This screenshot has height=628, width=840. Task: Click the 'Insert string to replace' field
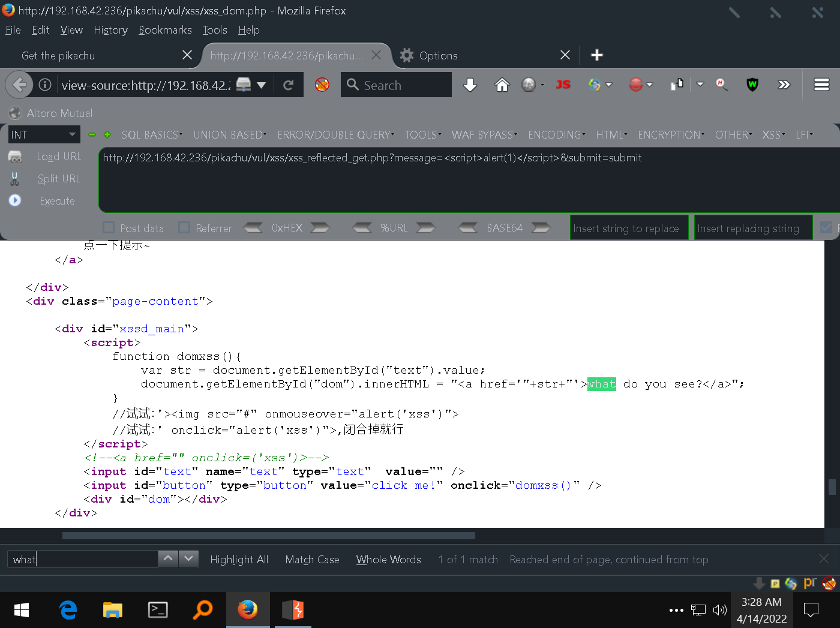pyautogui.click(x=628, y=228)
